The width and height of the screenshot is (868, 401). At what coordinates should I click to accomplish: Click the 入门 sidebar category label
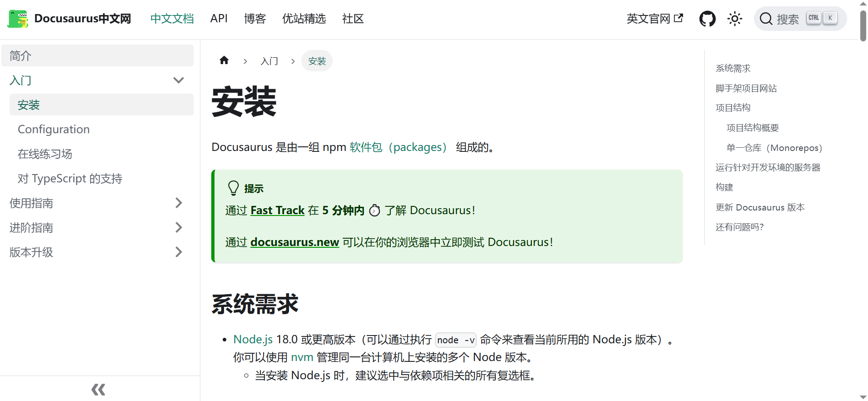click(20, 80)
